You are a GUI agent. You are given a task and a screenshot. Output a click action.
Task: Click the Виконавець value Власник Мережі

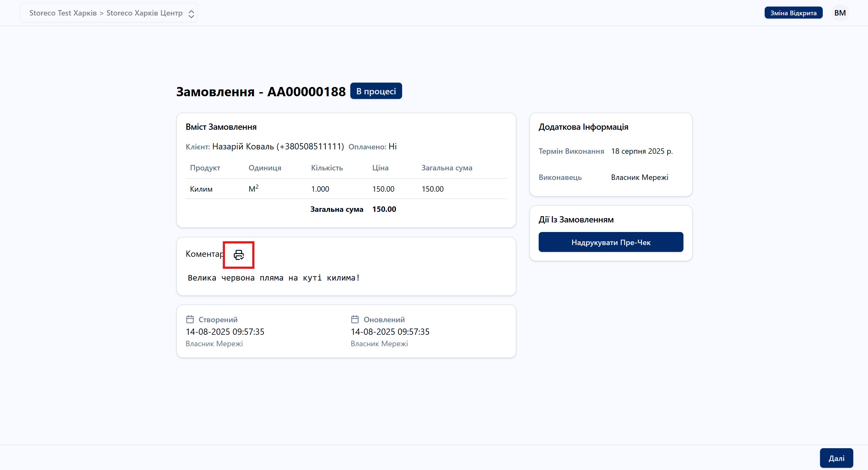(639, 177)
